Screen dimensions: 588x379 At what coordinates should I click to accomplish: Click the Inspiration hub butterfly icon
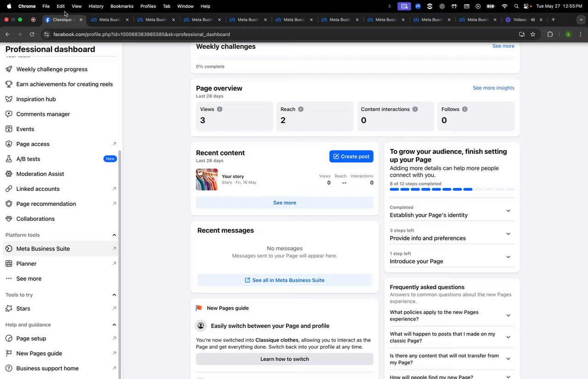coord(9,99)
